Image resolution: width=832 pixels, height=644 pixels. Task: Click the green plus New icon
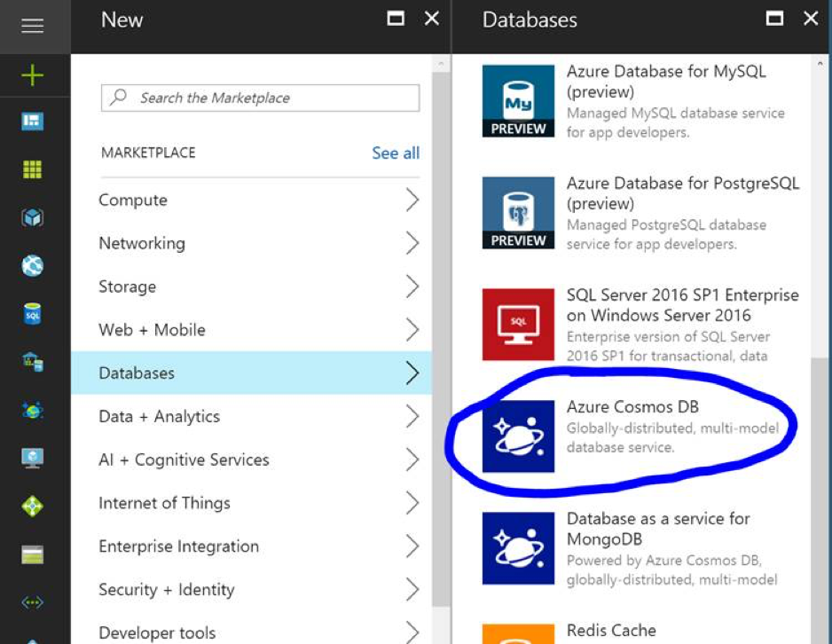tap(32, 75)
